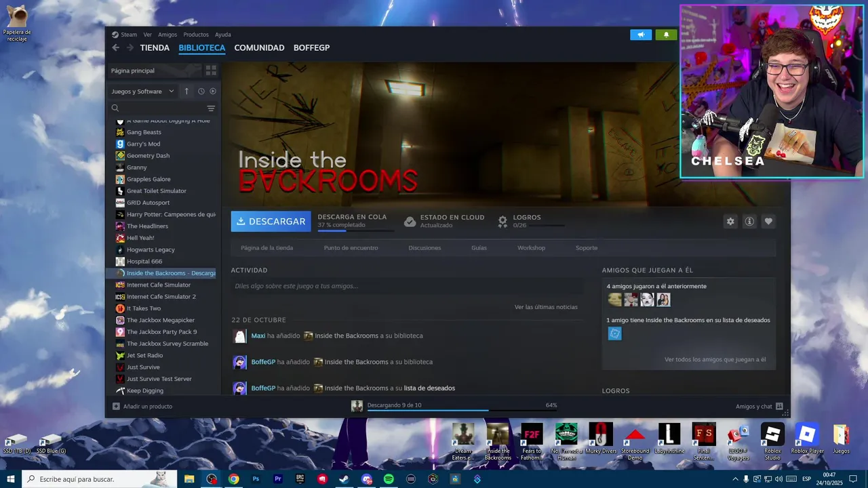868x488 pixels.
Task: Click the DESCARGAR button
Action: (x=271, y=222)
